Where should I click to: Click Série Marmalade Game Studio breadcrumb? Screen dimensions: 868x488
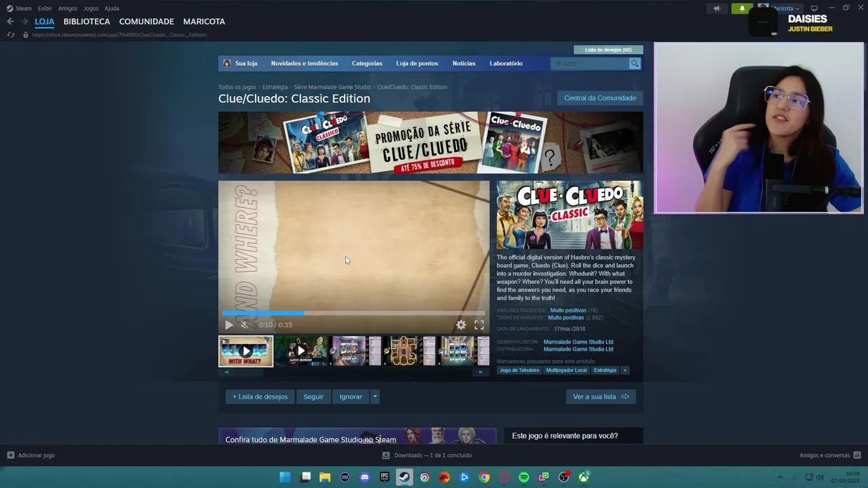[332, 87]
